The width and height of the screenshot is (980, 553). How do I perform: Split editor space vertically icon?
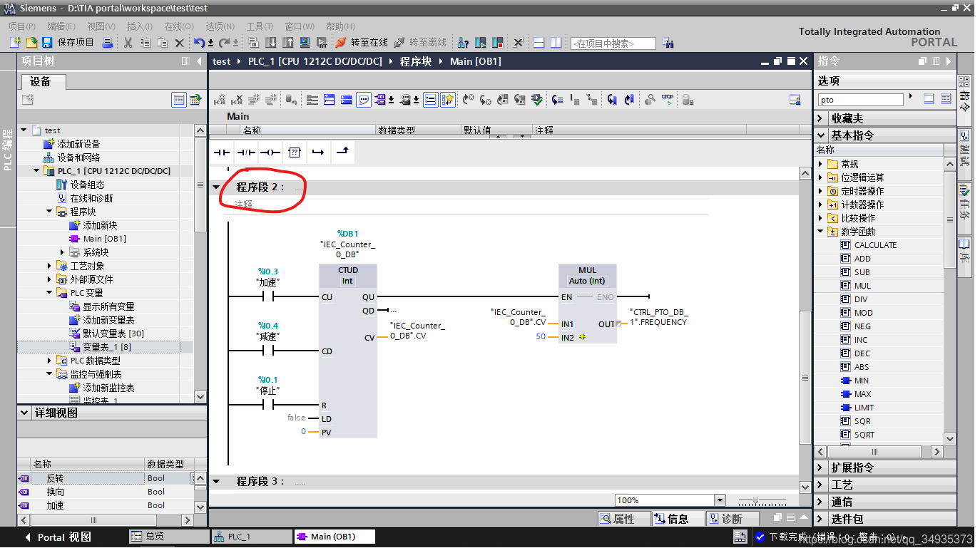pyautogui.click(x=556, y=43)
